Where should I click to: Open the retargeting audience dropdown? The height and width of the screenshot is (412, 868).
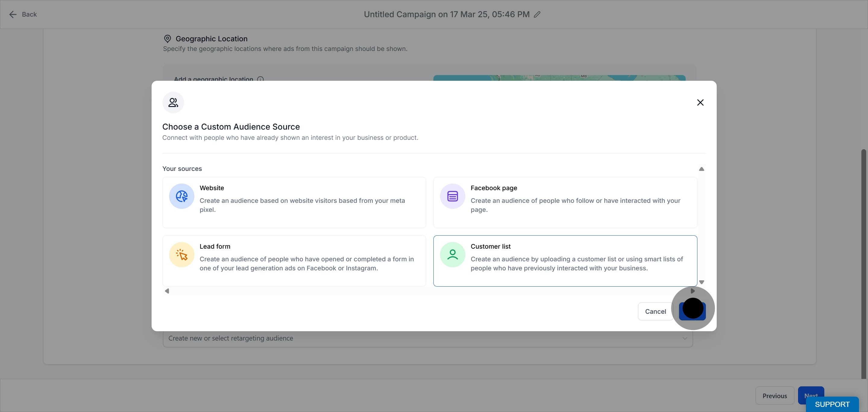[x=428, y=338]
